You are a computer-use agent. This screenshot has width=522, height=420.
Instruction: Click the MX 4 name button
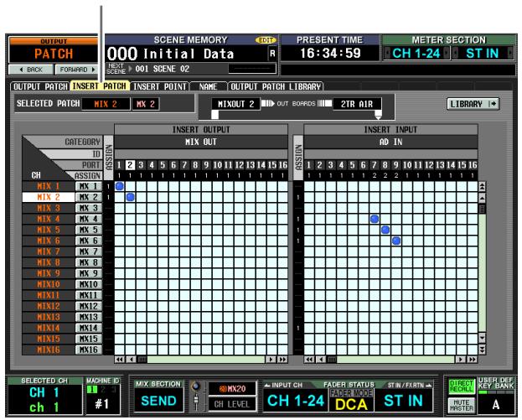[89, 219]
